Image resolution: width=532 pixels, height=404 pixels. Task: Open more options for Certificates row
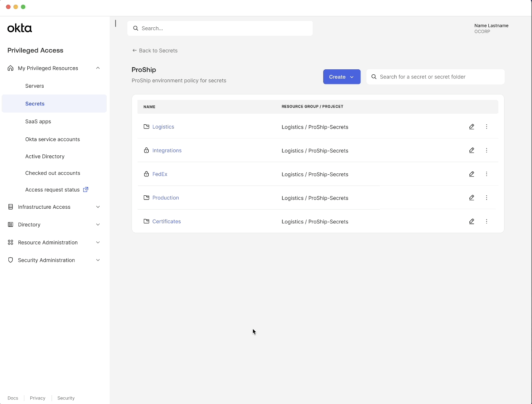point(487,221)
